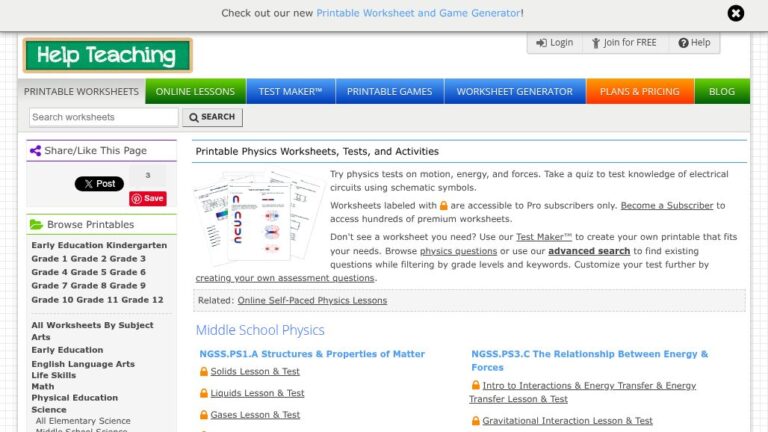Open Gravitational Interaction Lesson & Test
Screen dimensions: 768x432
pyautogui.click(x=567, y=421)
